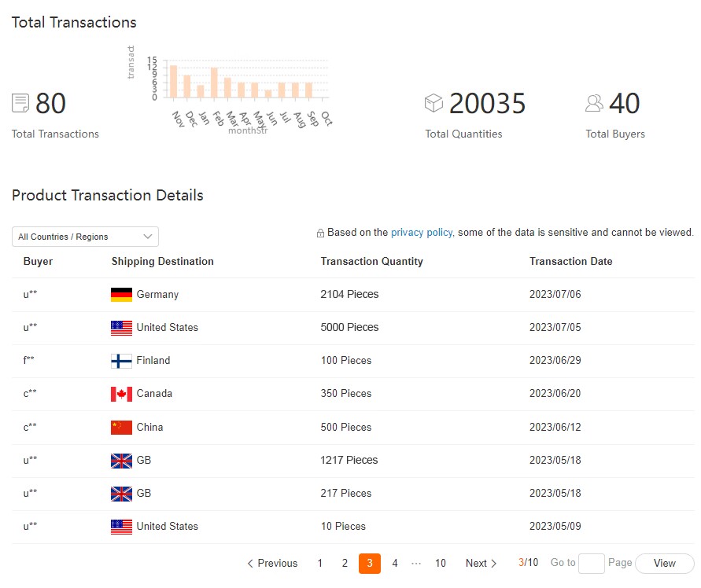Click the privacy lock icon
Image resolution: width=701 pixels, height=588 pixels.
pyautogui.click(x=320, y=233)
